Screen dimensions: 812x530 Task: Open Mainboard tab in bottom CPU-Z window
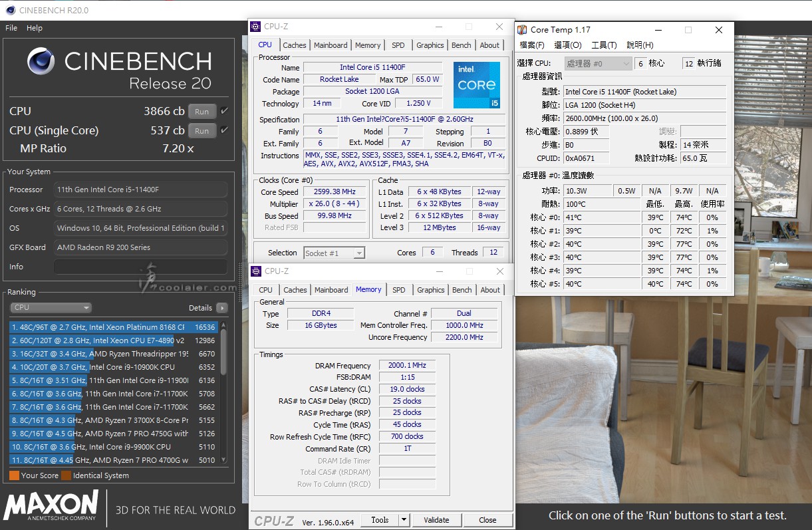331,290
